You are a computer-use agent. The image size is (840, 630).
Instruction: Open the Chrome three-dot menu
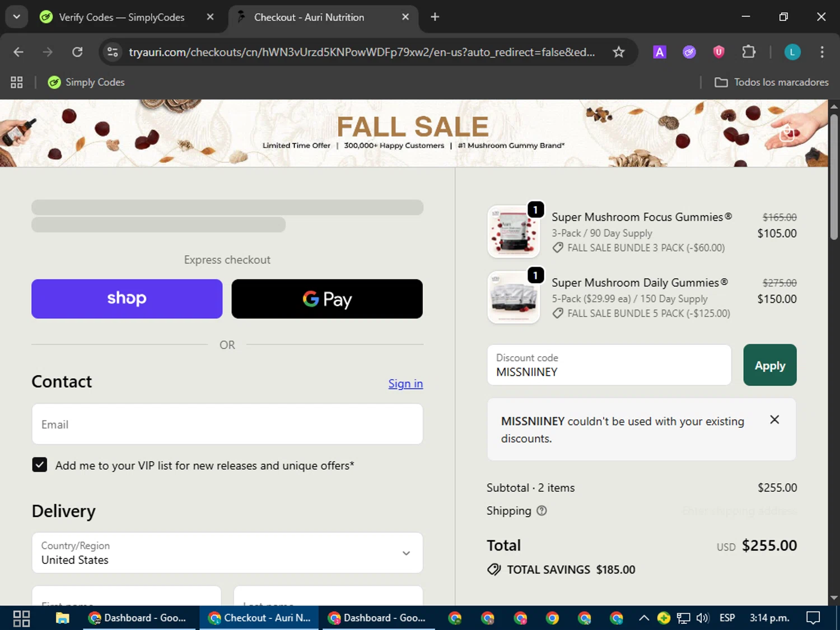click(x=822, y=52)
